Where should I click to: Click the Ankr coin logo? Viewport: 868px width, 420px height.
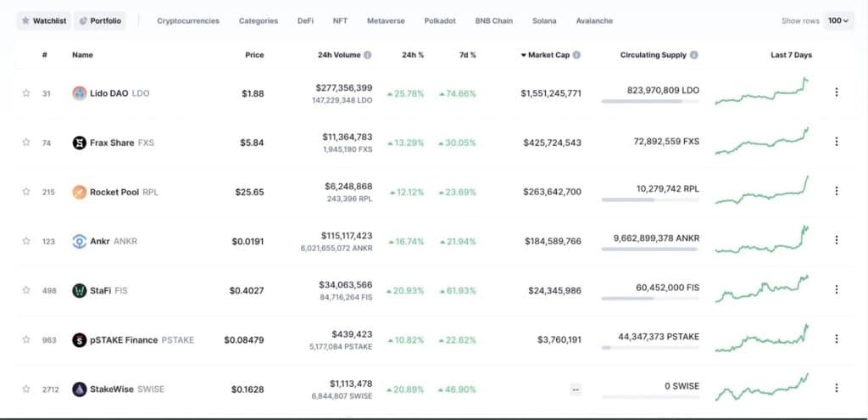pos(80,242)
